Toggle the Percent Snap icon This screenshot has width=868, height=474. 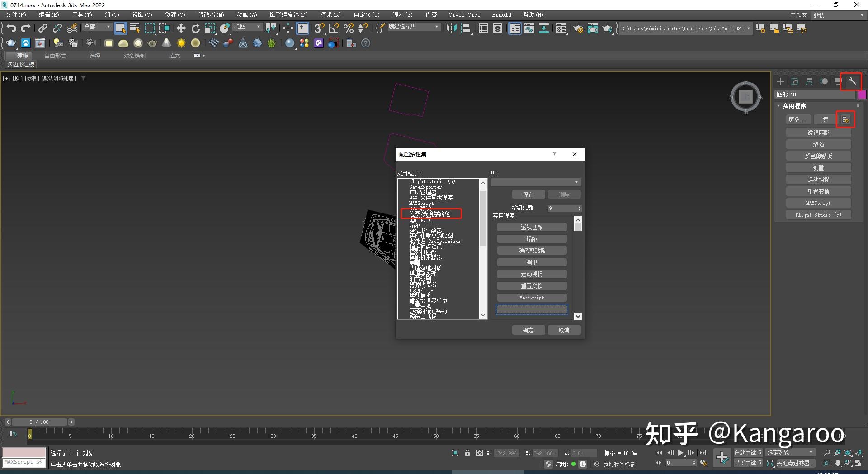click(349, 28)
